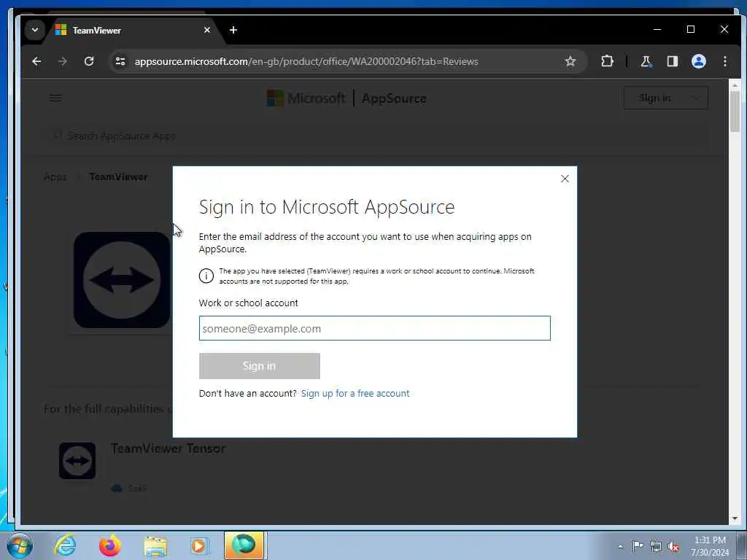Select the active browser taskbar button
Image resolution: width=747 pixels, height=560 pixels.
tap(244, 545)
